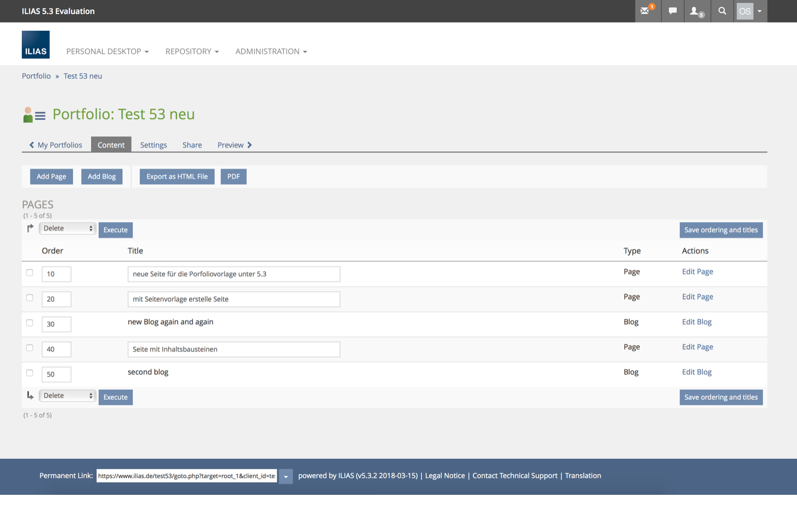Check the box for order 10 page
This screenshot has height=532, width=797.
click(30, 273)
